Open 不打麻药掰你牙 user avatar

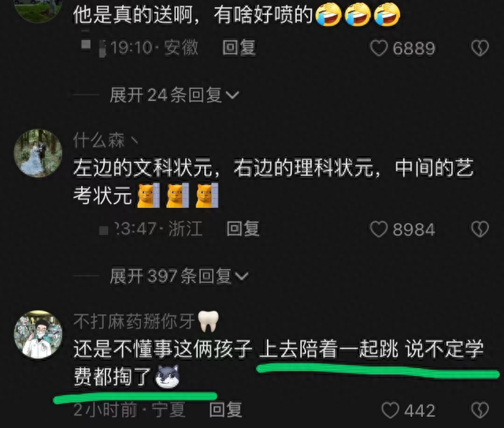point(38,334)
